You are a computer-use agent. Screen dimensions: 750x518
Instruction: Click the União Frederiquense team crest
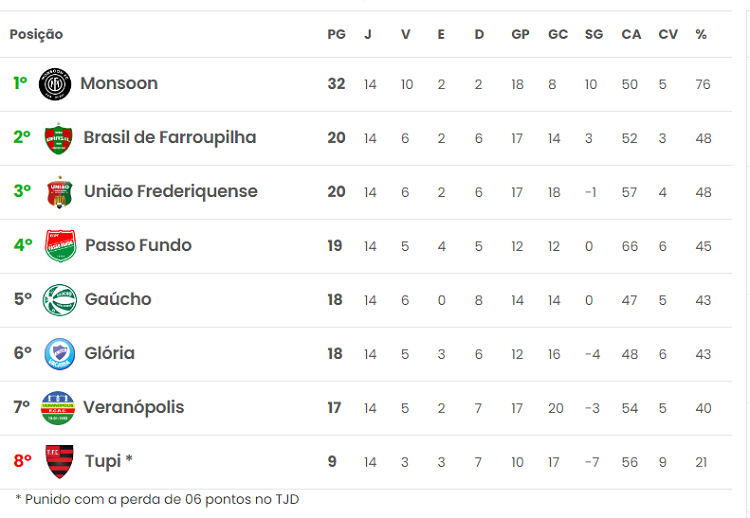pos(60,192)
